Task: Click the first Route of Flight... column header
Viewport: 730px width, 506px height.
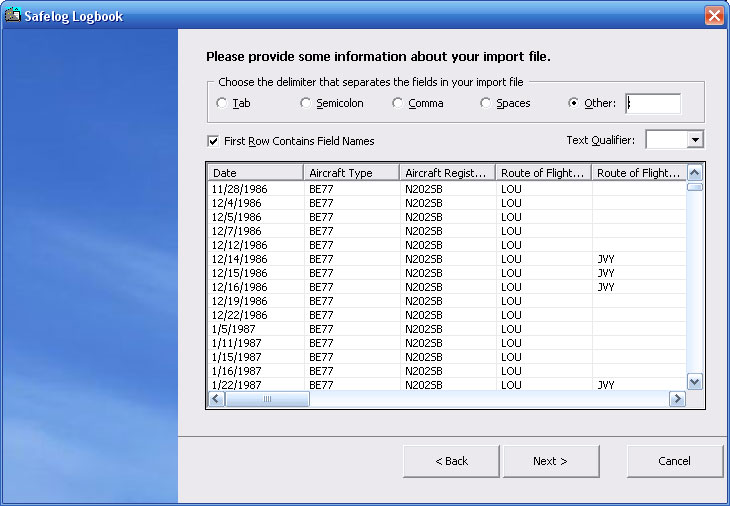Action: point(543,173)
